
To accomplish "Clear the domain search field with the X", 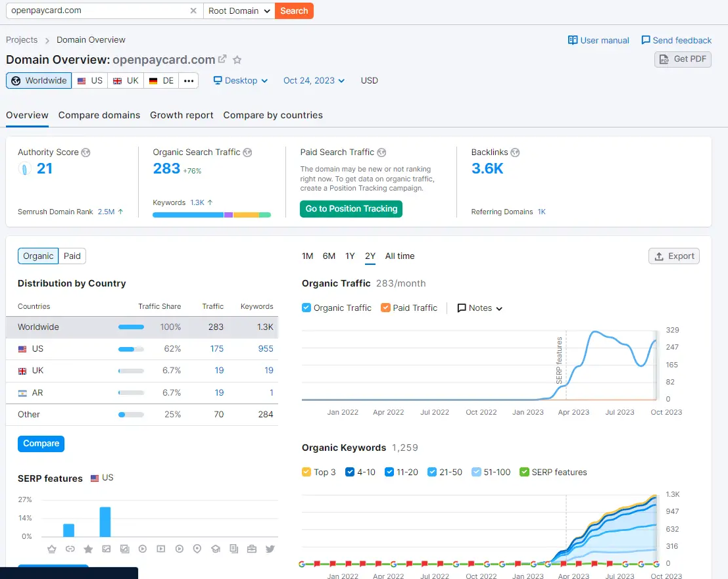I will [193, 11].
